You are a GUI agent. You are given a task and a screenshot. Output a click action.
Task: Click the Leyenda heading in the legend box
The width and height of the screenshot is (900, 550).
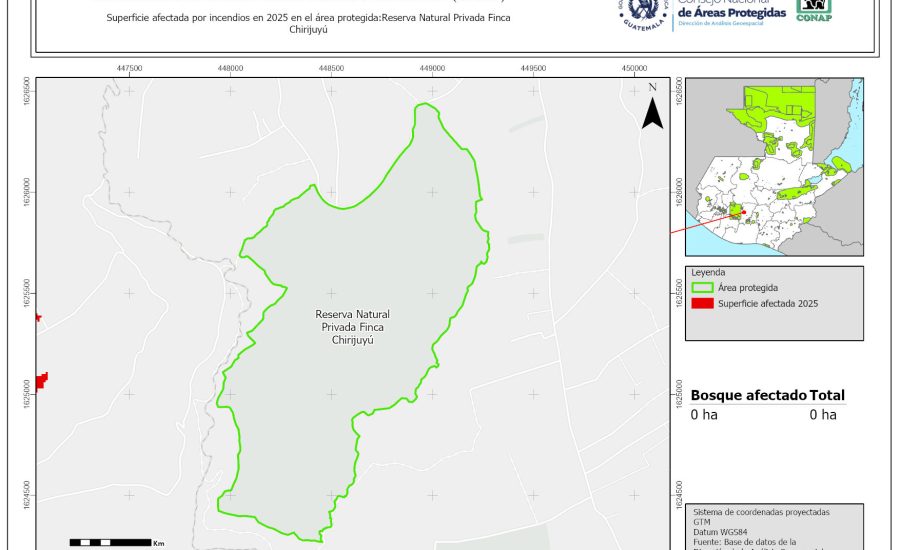708,272
